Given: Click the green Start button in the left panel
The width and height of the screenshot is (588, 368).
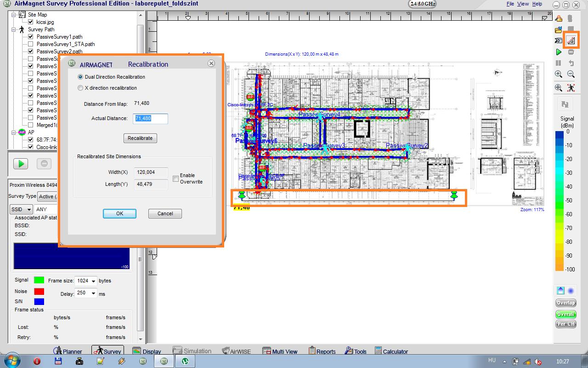Looking at the screenshot, I should pyautogui.click(x=21, y=163).
